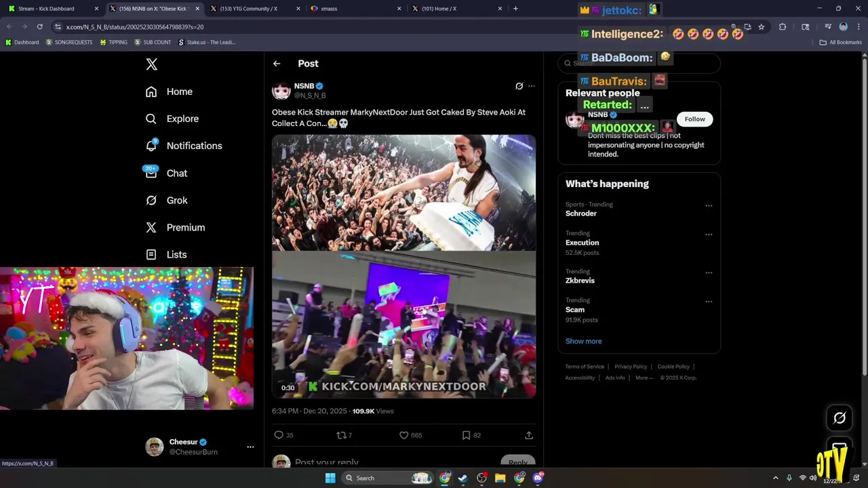
Task: Click the X logo in sidebar
Action: pyautogui.click(x=151, y=64)
